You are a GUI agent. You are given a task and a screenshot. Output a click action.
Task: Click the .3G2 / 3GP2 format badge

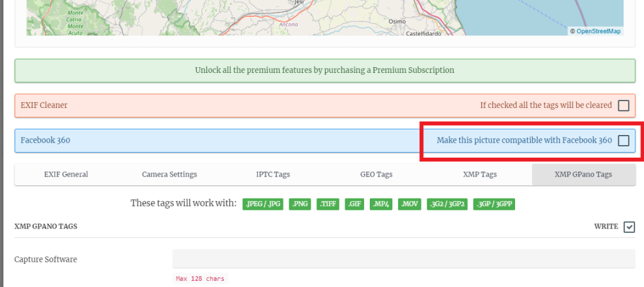pos(447,204)
